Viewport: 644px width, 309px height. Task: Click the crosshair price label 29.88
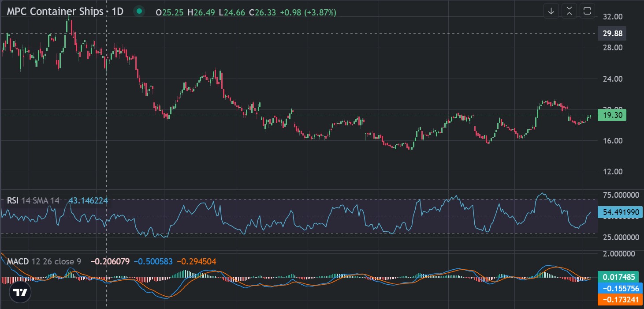point(612,34)
